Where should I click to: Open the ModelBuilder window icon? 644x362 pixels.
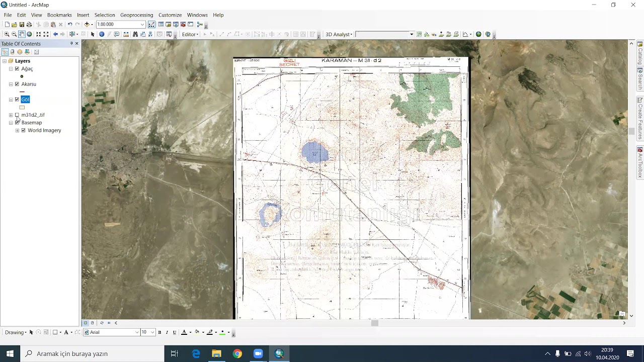coord(200,24)
